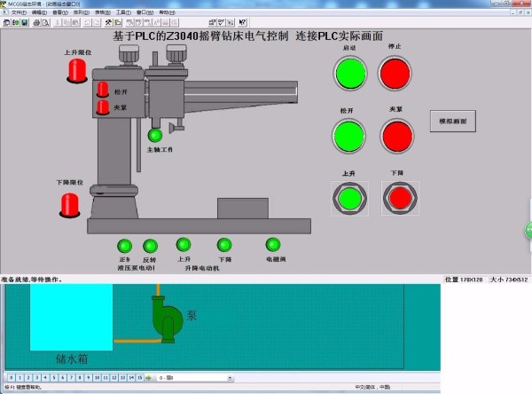Click the window icon next to the hammer
This screenshot has width=532, height=394.
point(118,22)
